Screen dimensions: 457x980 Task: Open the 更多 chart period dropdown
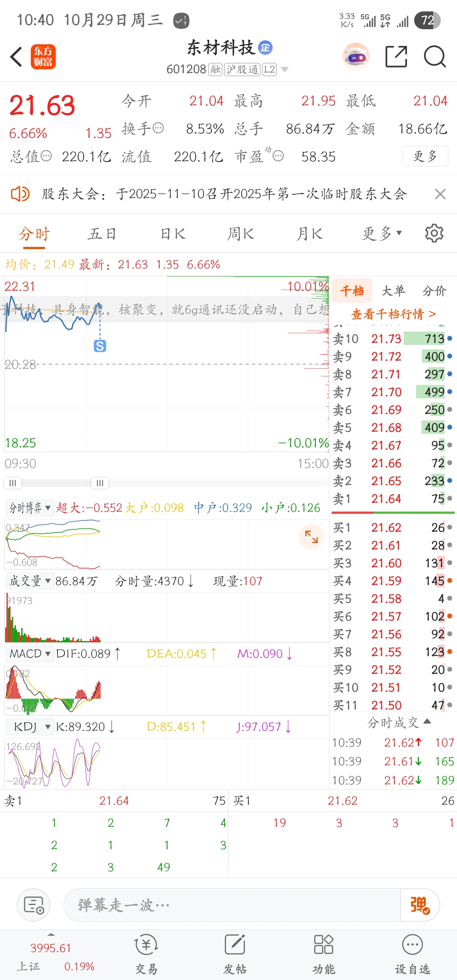(382, 233)
